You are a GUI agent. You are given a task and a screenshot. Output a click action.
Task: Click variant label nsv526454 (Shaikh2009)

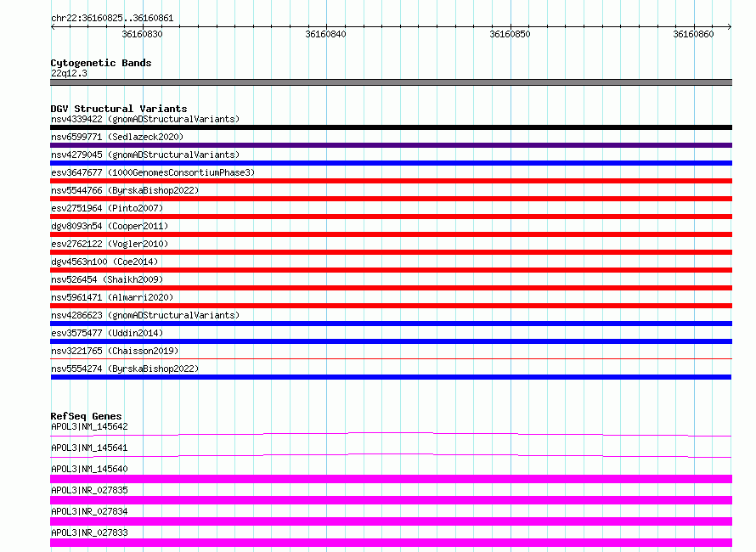[x=107, y=279]
